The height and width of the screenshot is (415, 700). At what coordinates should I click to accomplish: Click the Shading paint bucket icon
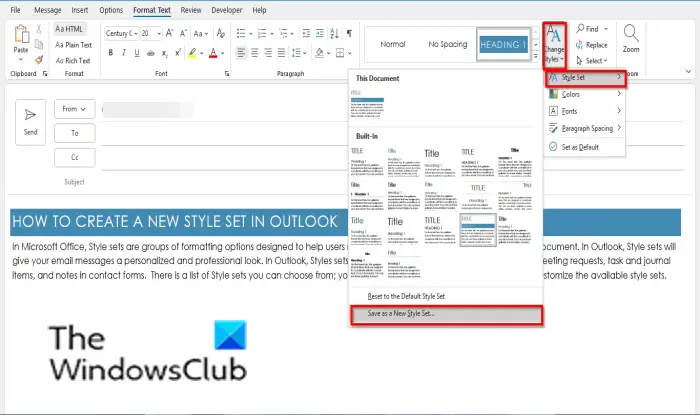[319, 53]
